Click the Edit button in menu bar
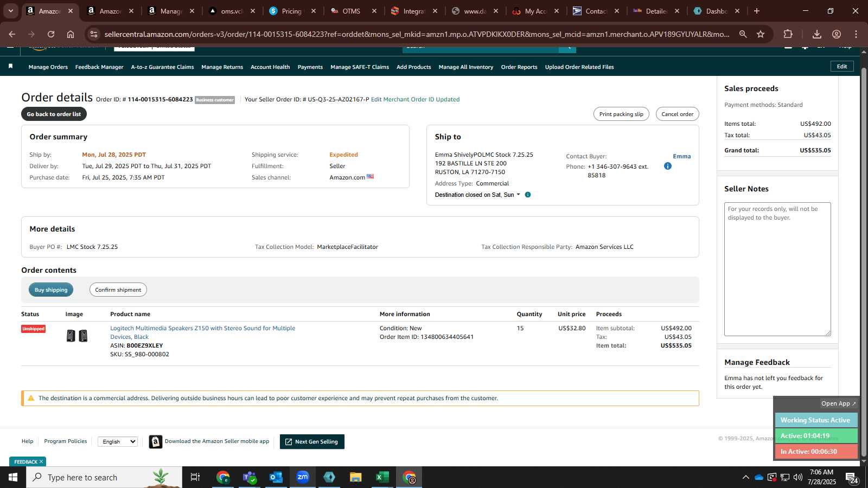 (842, 66)
